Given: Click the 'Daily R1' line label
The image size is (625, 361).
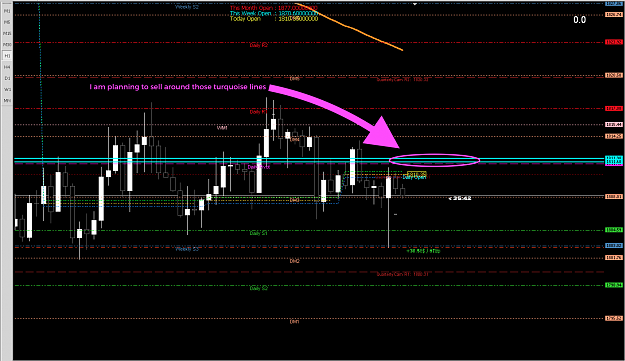Looking at the screenshot, I should point(258,112).
